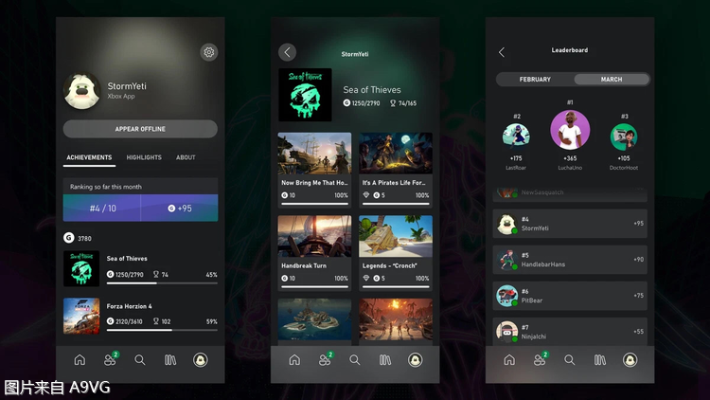Open Friends icon in Sea of Thieves screen navbar
The image size is (710, 400).
pyautogui.click(x=325, y=359)
